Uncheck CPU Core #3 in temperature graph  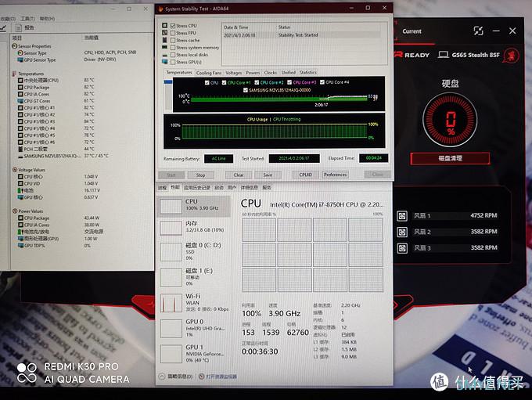[289, 82]
